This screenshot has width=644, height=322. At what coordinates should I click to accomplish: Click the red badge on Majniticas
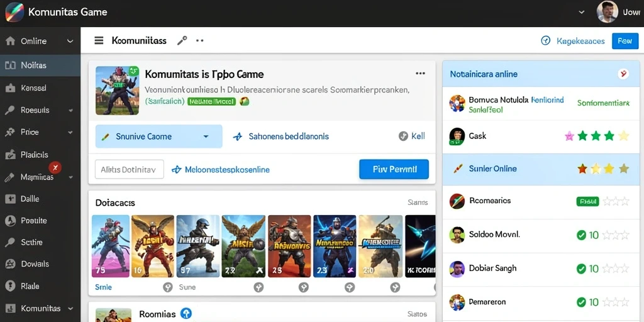point(55,167)
